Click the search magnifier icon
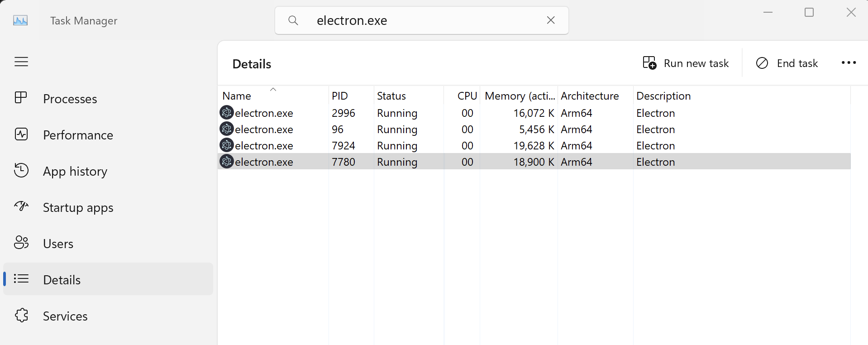Viewport: 868px width, 345px height. 293,20
